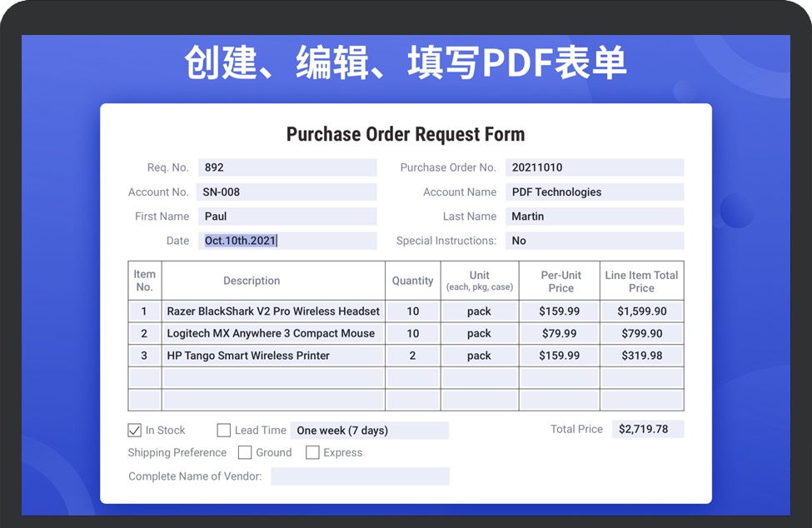Click the HP Tango printer quantity cell
Image resolution: width=812 pixels, height=528 pixels.
(x=412, y=356)
